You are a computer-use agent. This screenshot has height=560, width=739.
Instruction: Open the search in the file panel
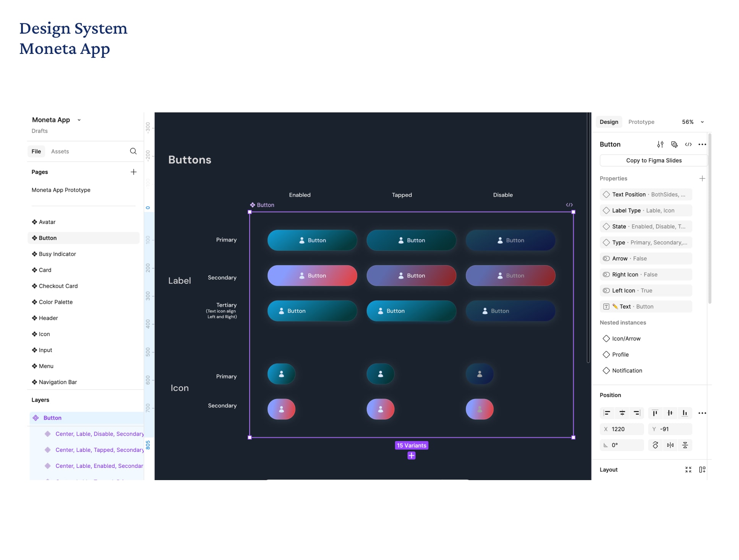[133, 151]
